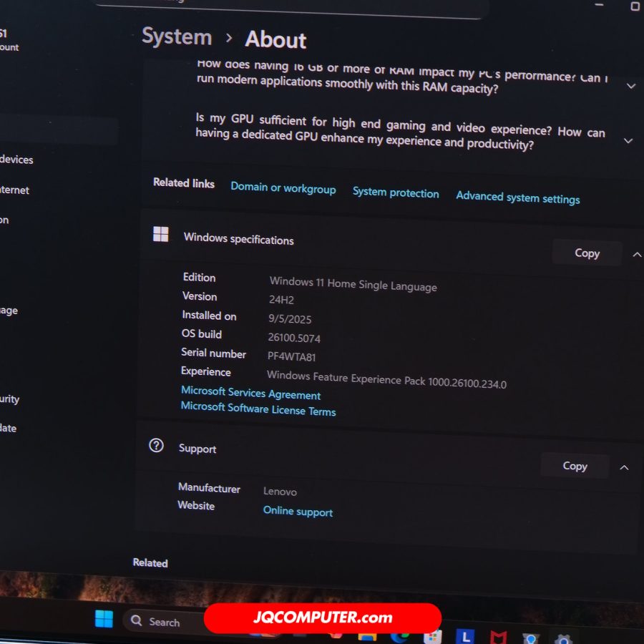Open the Microsoft Store taskbar icon

[x=433, y=638]
